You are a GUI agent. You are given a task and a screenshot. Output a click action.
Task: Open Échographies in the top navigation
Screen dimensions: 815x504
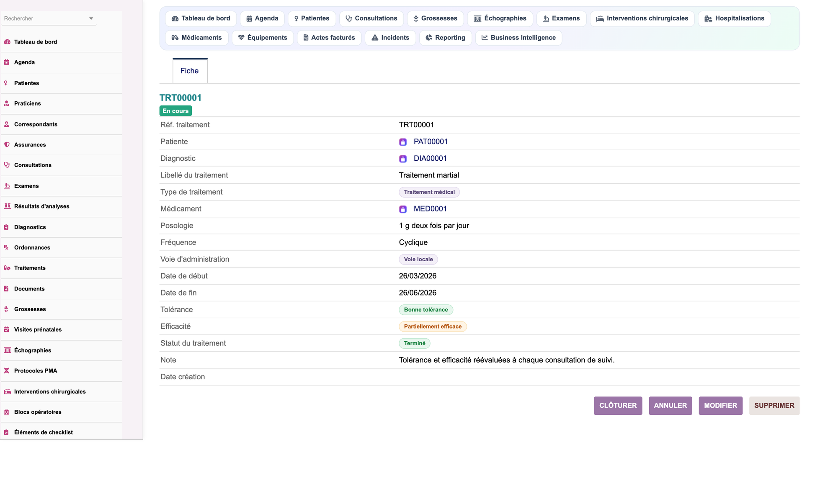500,18
